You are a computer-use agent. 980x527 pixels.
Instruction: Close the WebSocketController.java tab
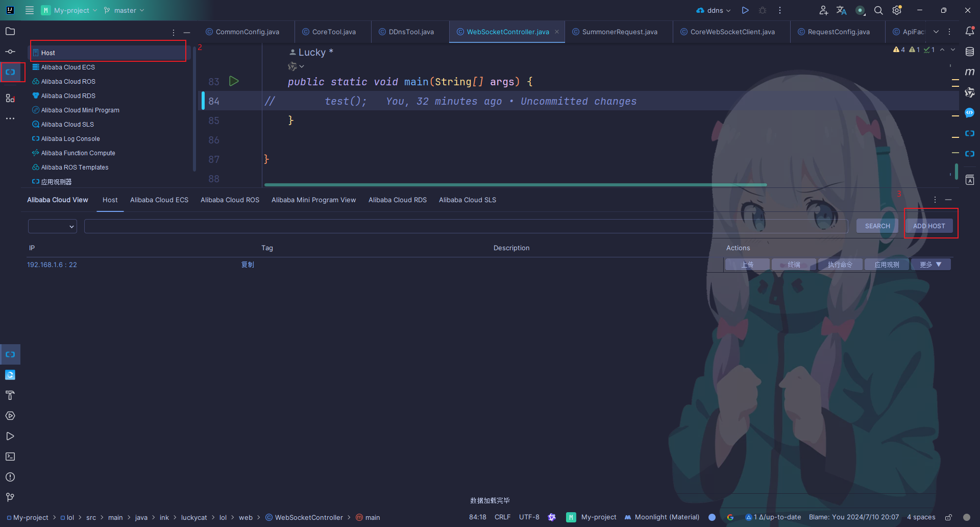557,32
